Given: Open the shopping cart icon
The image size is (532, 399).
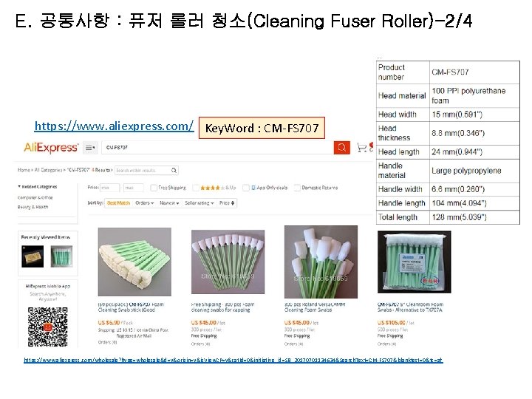Looking at the screenshot, I should (361, 148).
